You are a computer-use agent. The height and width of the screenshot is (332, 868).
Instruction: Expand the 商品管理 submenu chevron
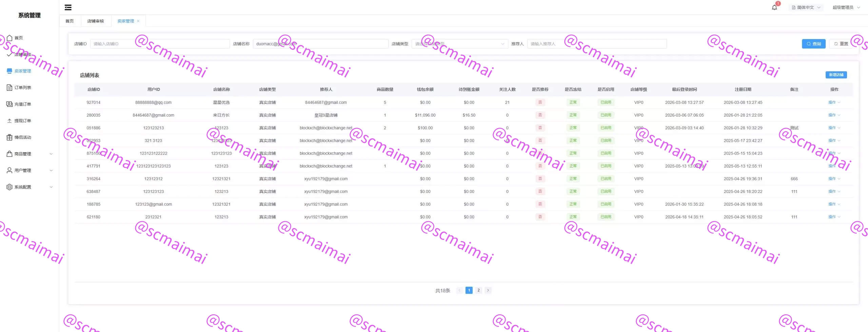coord(51,154)
